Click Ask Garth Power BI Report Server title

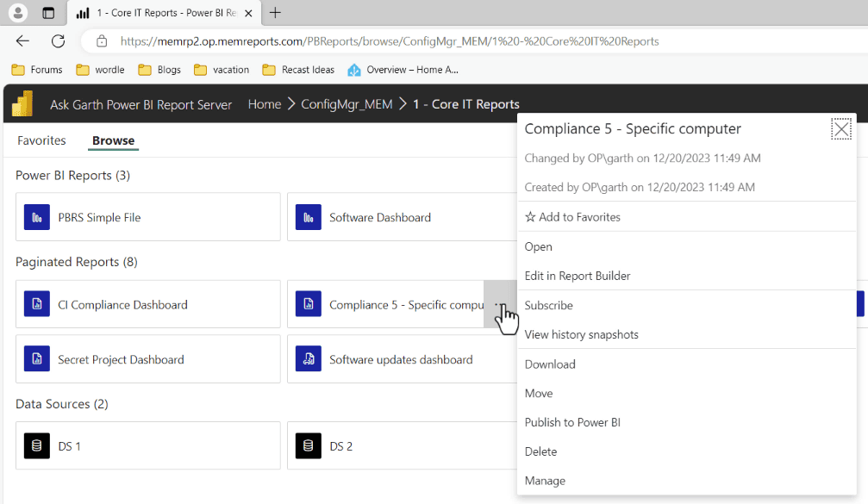pos(141,104)
